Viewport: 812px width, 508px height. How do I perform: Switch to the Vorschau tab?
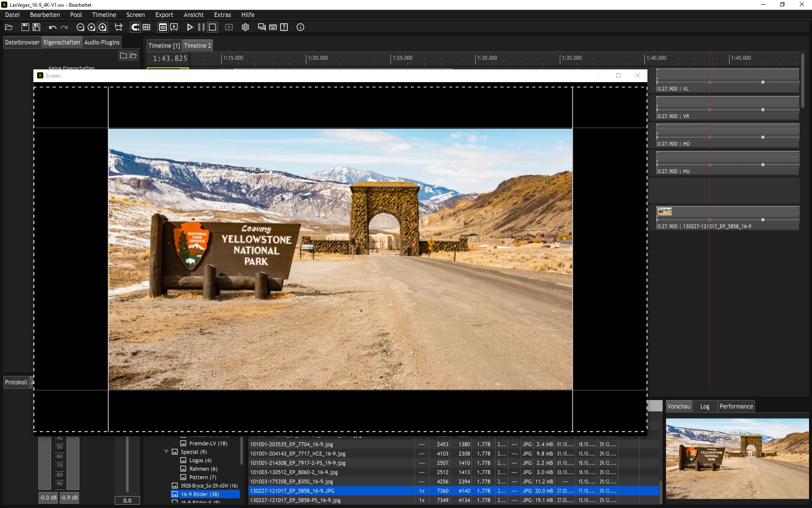coord(679,406)
